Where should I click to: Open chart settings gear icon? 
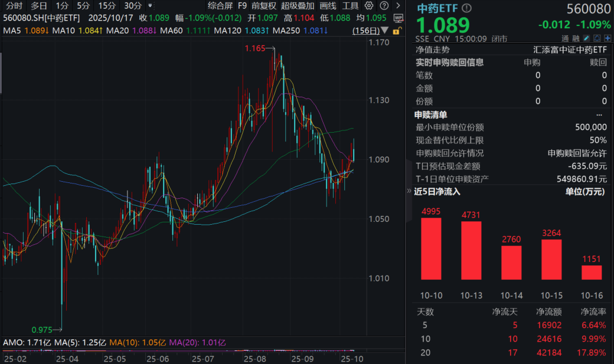[369, 5]
